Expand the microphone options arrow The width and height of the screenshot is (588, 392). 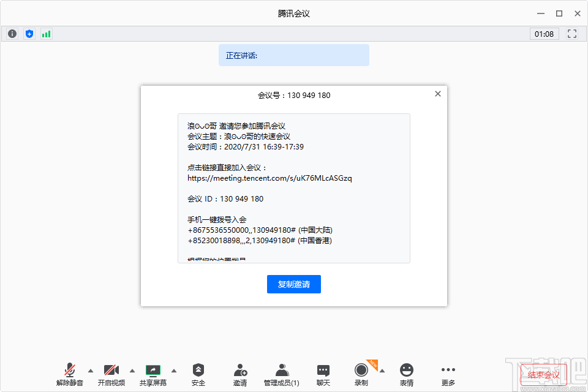[89, 370]
